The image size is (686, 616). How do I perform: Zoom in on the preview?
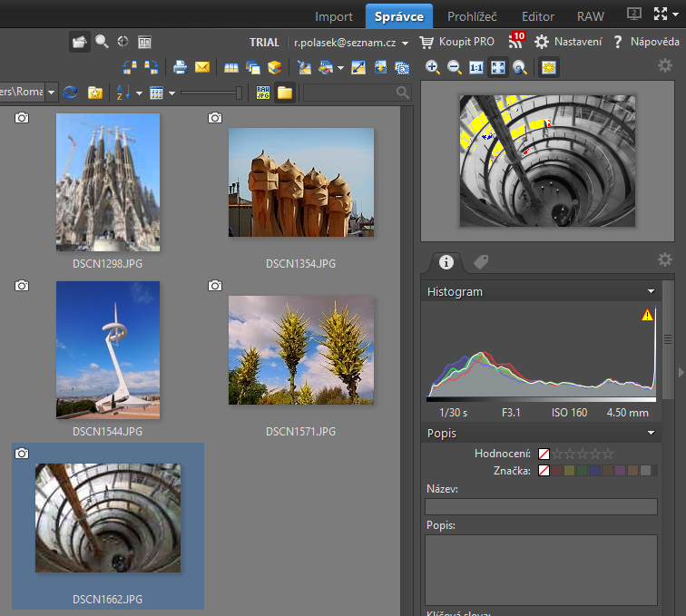[x=433, y=67]
